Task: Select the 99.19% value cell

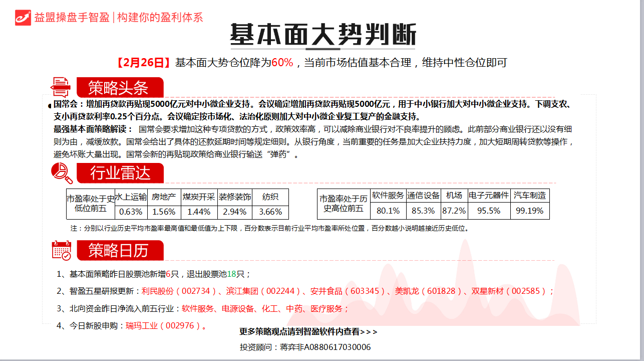Action: tap(530, 211)
